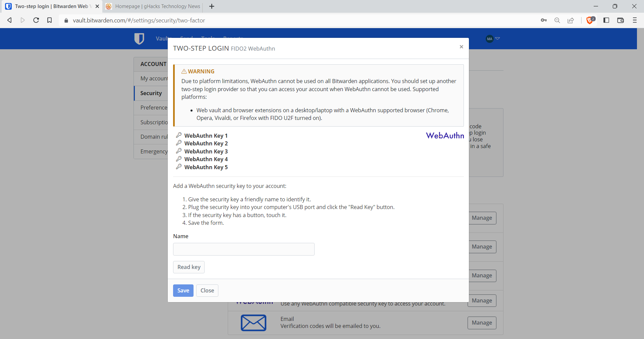Screen dimensions: 644x339
Task: Open the password key icon in address bar
Action: click(x=544, y=20)
